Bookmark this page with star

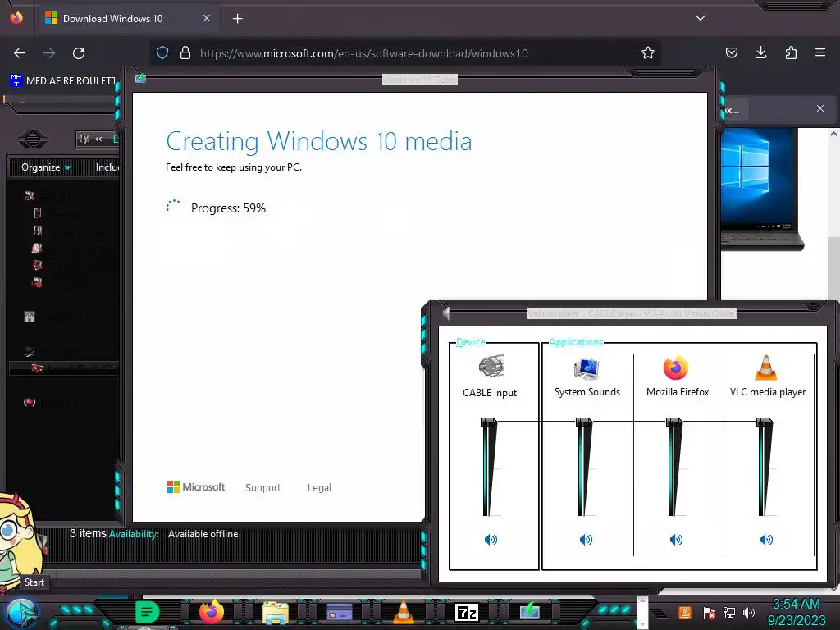[648, 53]
